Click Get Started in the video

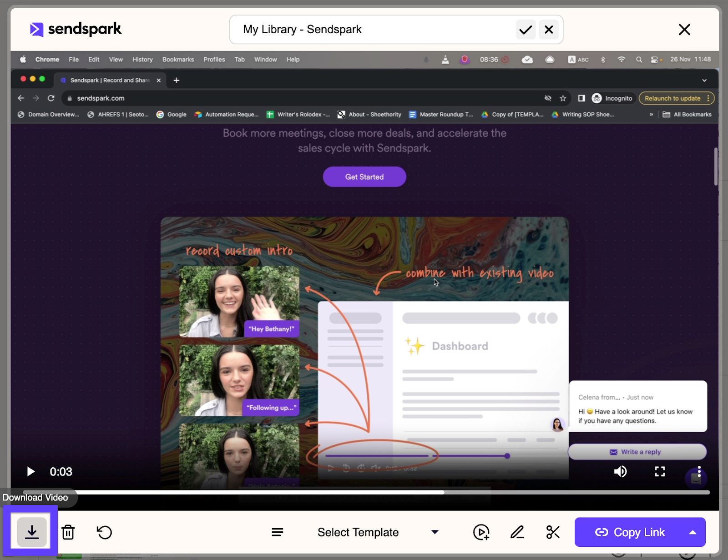click(x=364, y=177)
